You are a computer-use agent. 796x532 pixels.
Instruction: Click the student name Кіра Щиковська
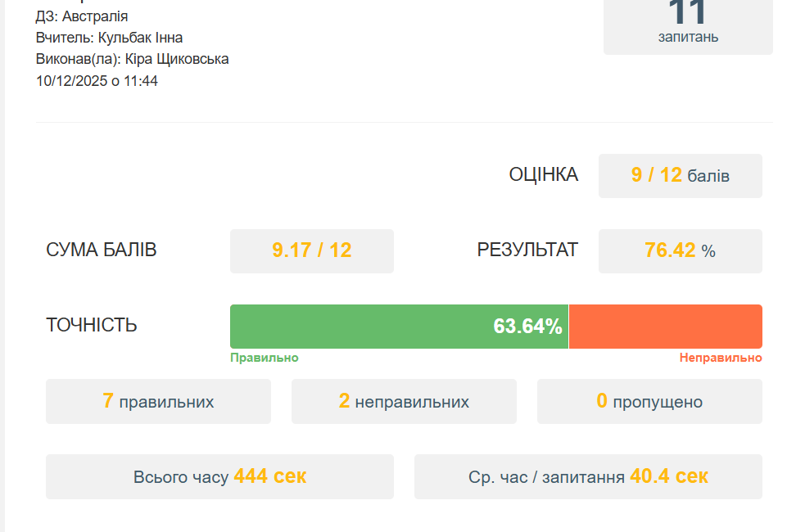point(177,59)
